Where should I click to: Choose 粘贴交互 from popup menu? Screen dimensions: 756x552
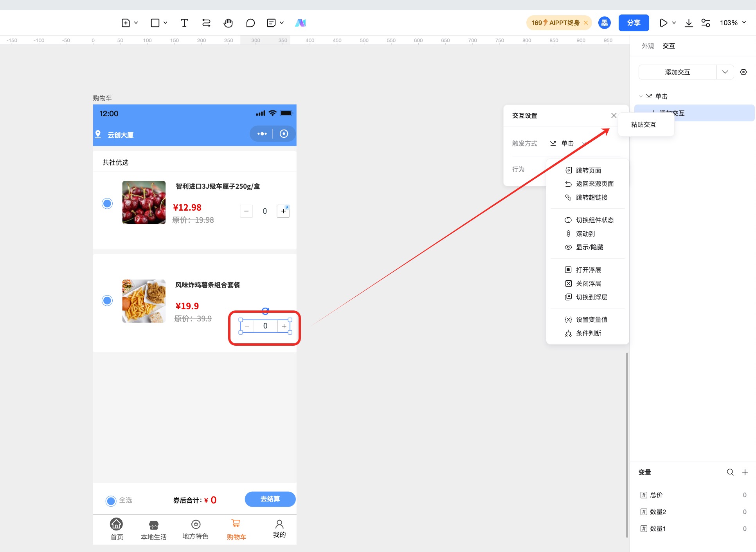pos(644,124)
